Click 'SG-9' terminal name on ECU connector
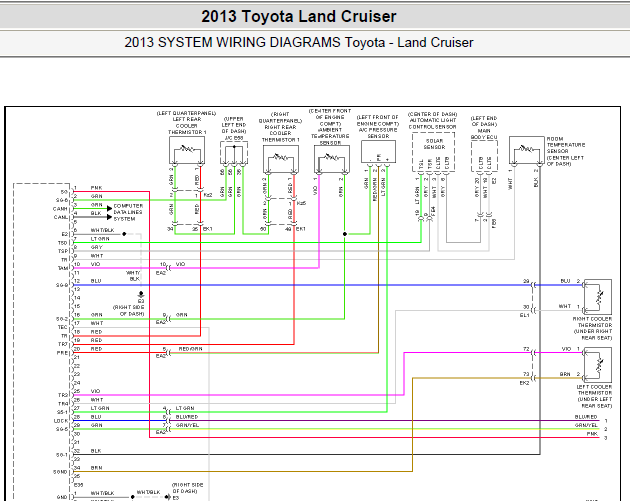The image size is (630, 501). pos(62,285)
